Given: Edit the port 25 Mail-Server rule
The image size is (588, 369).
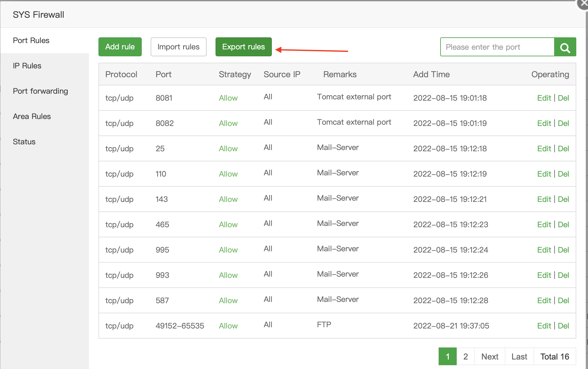Looking at the screenshot, I should point(544,149).
